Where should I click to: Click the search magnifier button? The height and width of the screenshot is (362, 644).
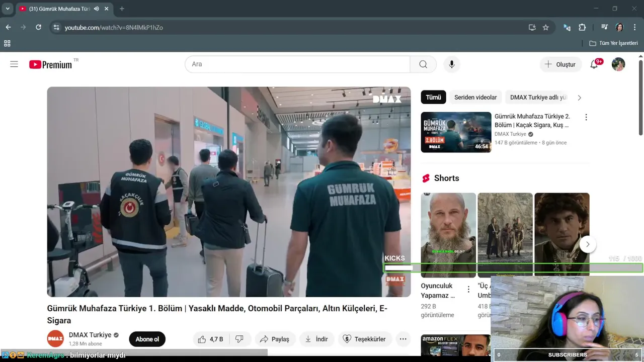click(423, 64)
